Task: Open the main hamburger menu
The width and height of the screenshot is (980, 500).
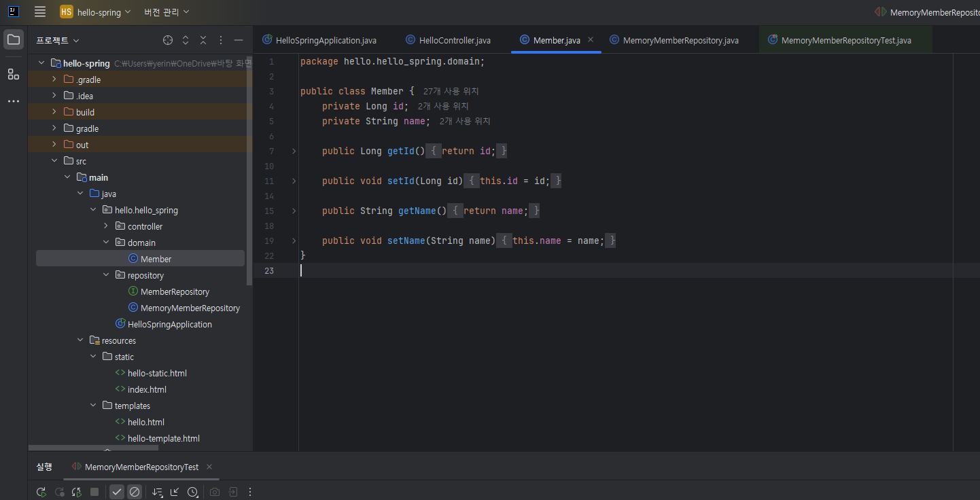Action: pos(40,12)
